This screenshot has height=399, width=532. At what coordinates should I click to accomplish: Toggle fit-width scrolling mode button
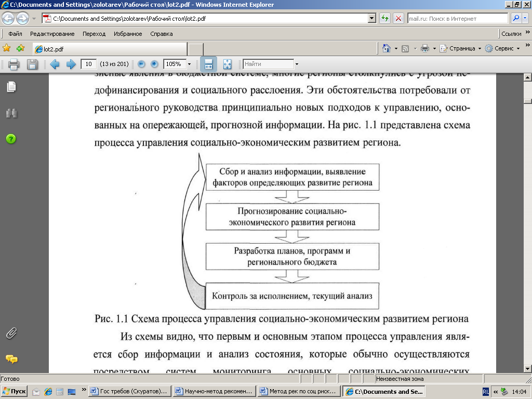click(208, 64)
